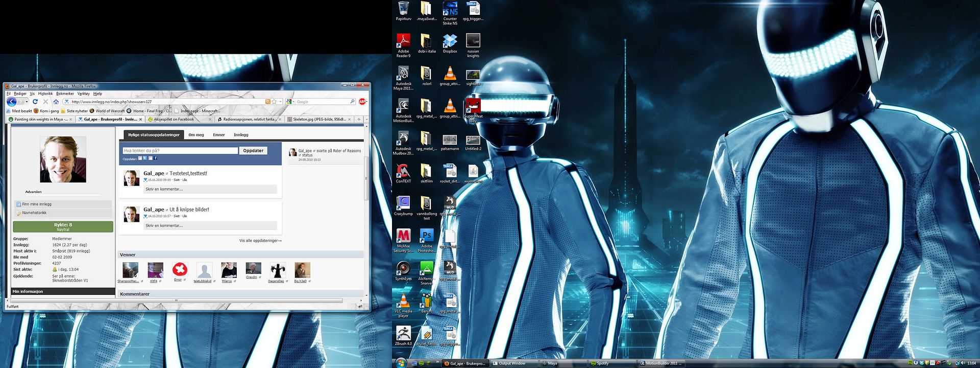Screen dimensions: 980x368
Task: Open Adobe Photoshop desktop icon
Action: [x=427, y=241]
